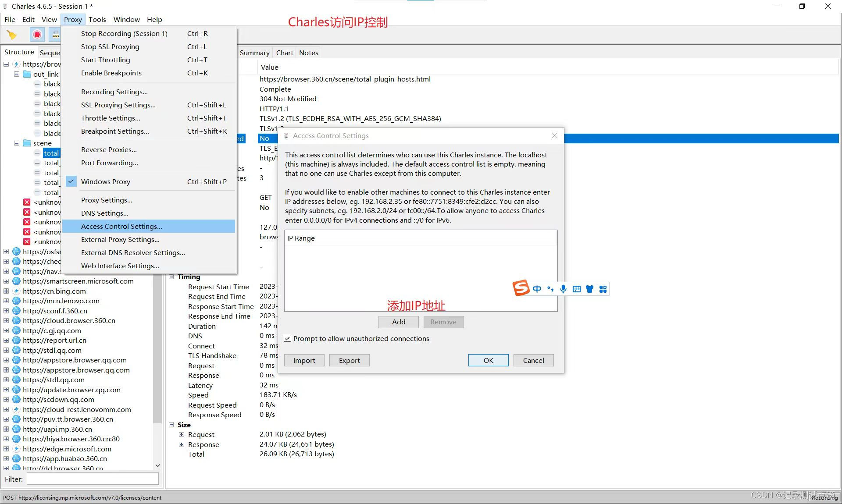Viewport: 842px width, 504px height.
Task: Expand the https://cn.bing.com tree node
Action: tap(6, 291)
